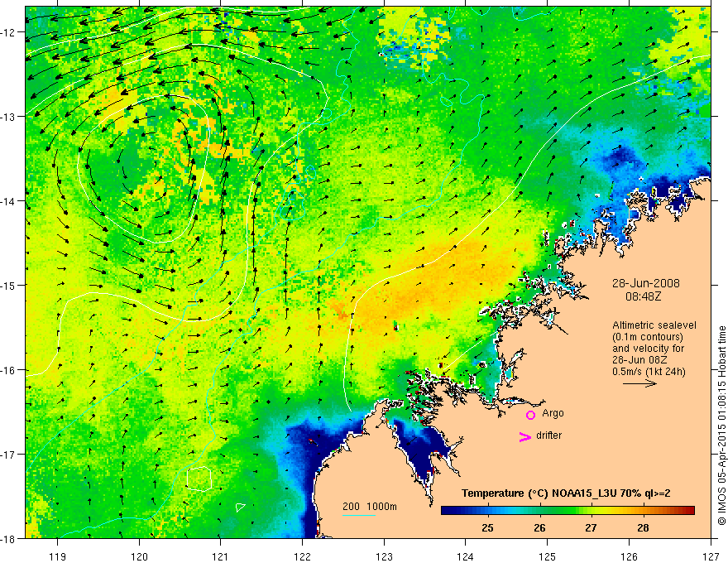Image resolution: width=728 pixels, height=563 pixels.
Task: Click the latitude label -12
Action: click(8, 32)
